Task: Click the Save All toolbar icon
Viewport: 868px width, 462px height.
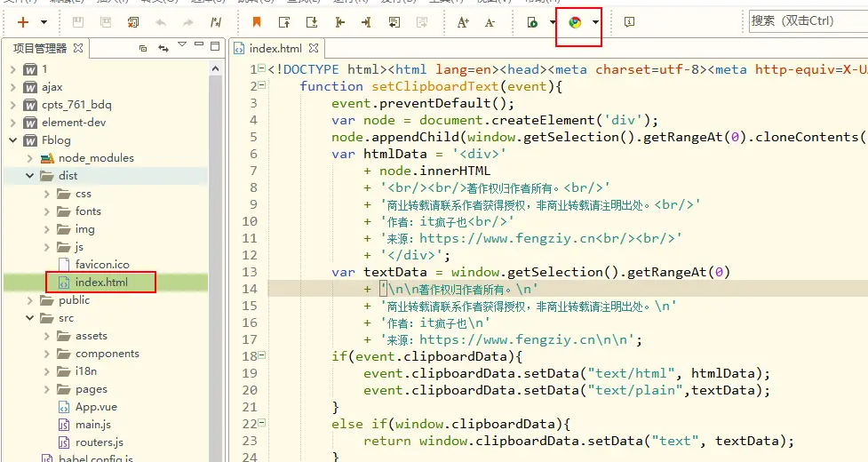Action: pyautogui.click(x=105, y=22)
